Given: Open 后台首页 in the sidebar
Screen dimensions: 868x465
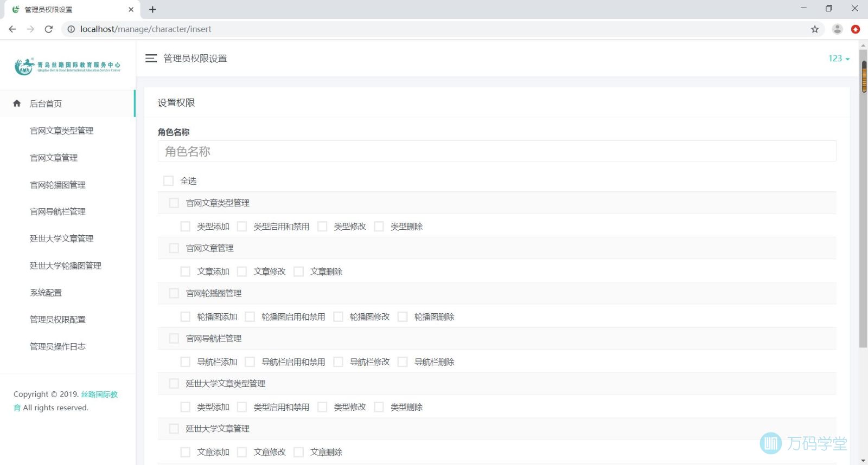Looking at the screenshot, I should 67,104.
